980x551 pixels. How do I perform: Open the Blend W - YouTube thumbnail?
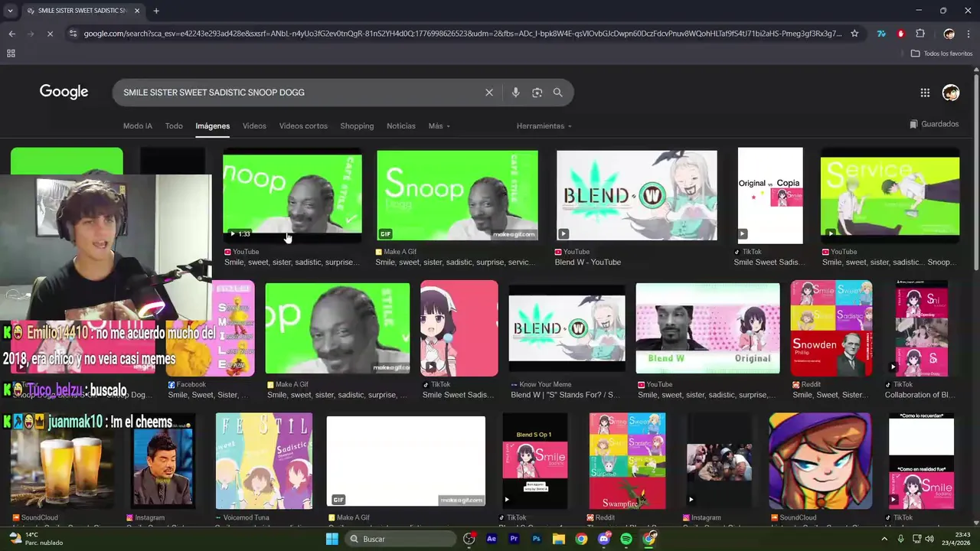click(x=637, y=195)
